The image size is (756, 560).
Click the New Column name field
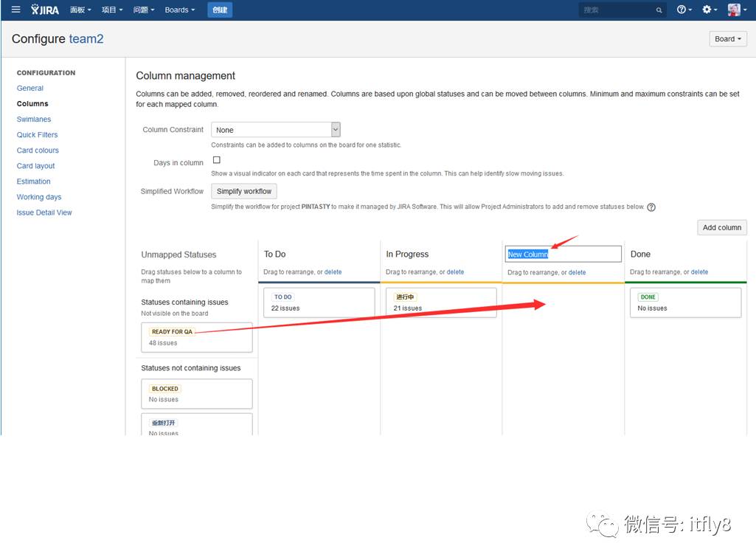[x=563, y=255]
